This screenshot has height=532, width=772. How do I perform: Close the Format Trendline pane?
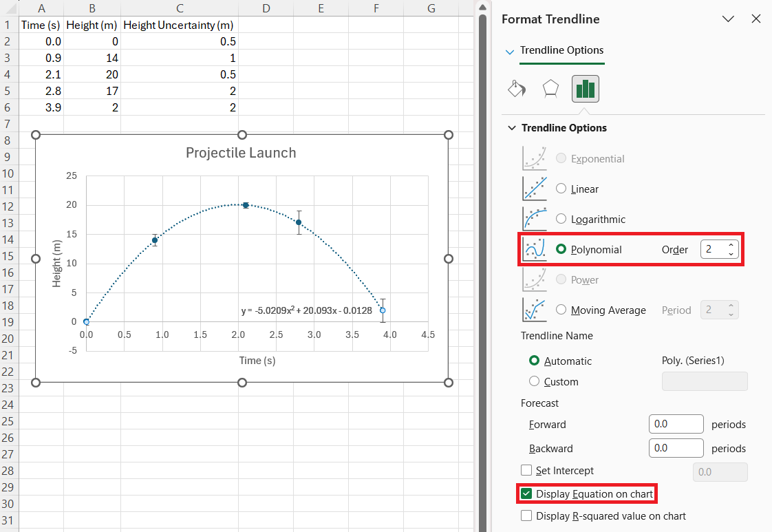point(756,19)
